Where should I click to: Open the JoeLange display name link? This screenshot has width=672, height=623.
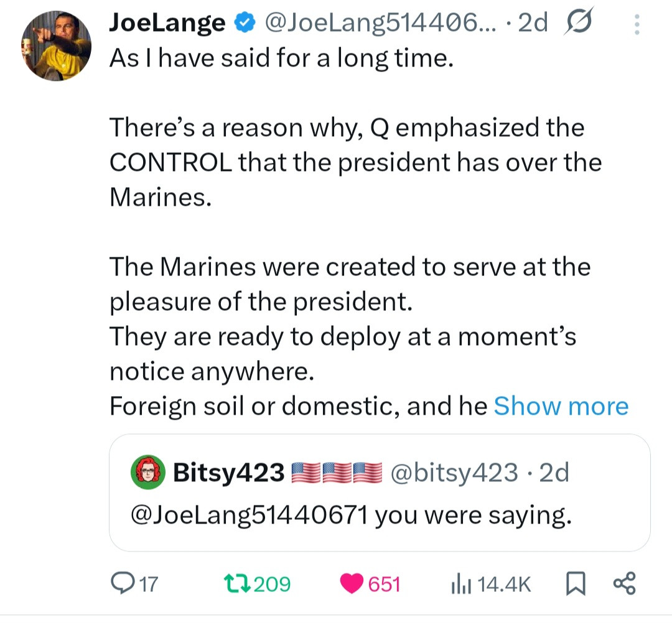[167, 23]
